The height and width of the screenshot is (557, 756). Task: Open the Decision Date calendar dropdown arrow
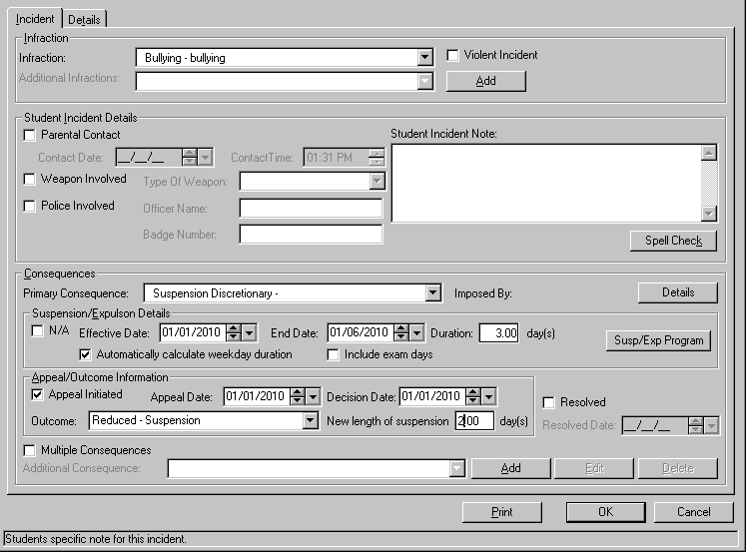tap(489, 397)
